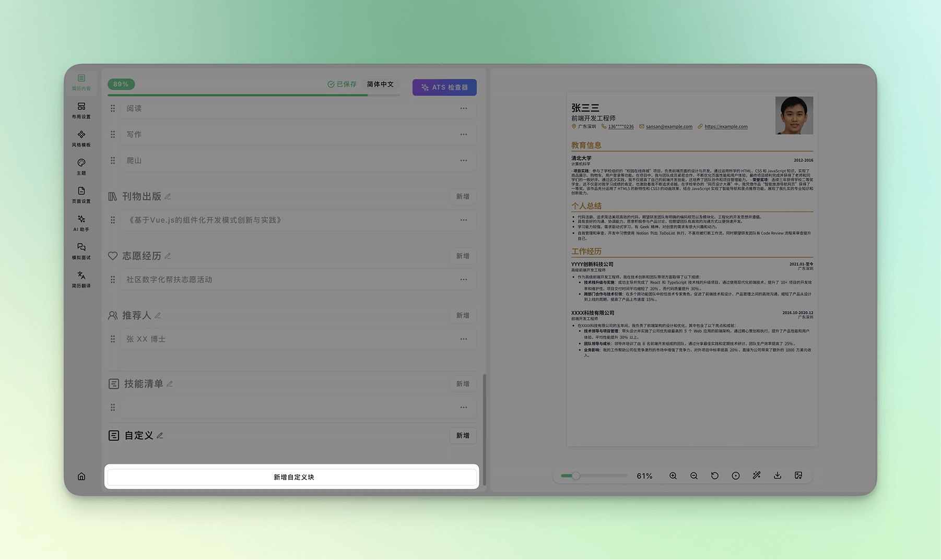941x560 pixels.
Task: Go to home via house icon
Action: point(81,476)
